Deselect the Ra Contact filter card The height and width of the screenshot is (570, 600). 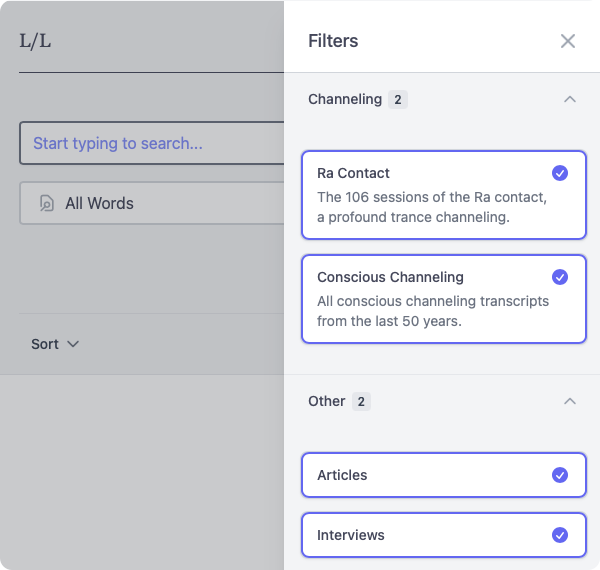pos(443,196)
